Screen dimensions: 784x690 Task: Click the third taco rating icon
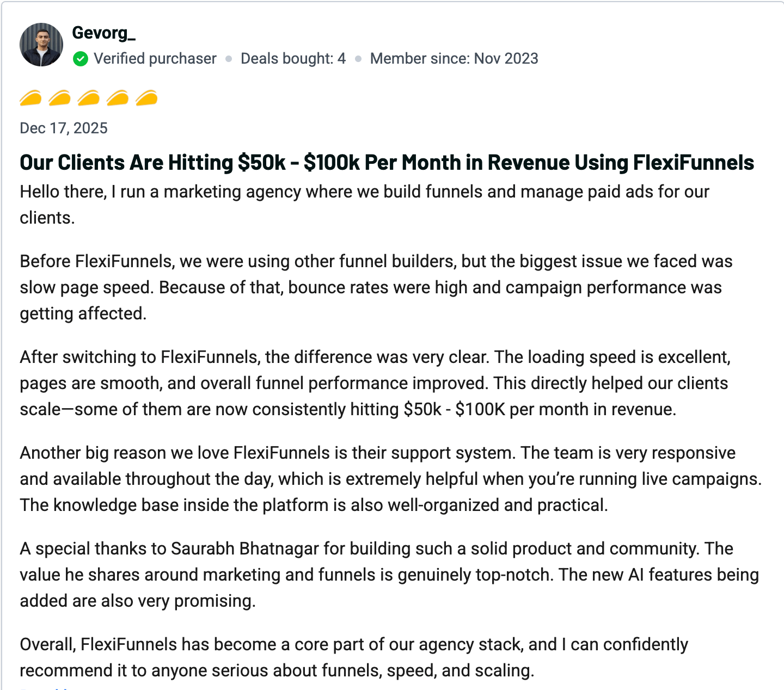(x=88, y=98)
